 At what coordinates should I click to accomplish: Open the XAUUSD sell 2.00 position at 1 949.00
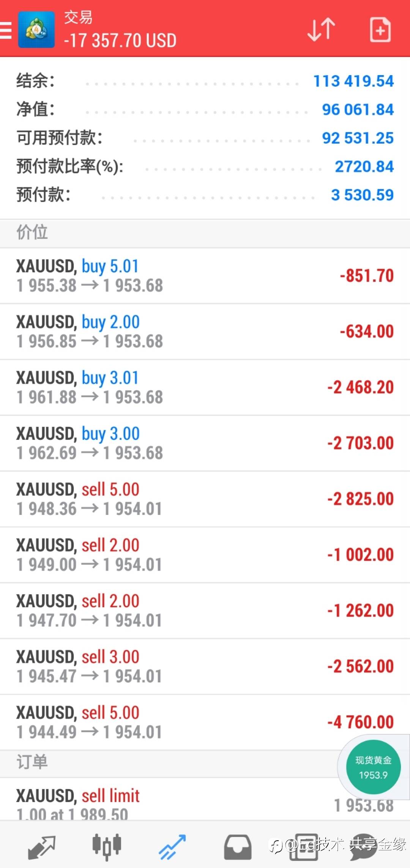(x=205, y=555)
